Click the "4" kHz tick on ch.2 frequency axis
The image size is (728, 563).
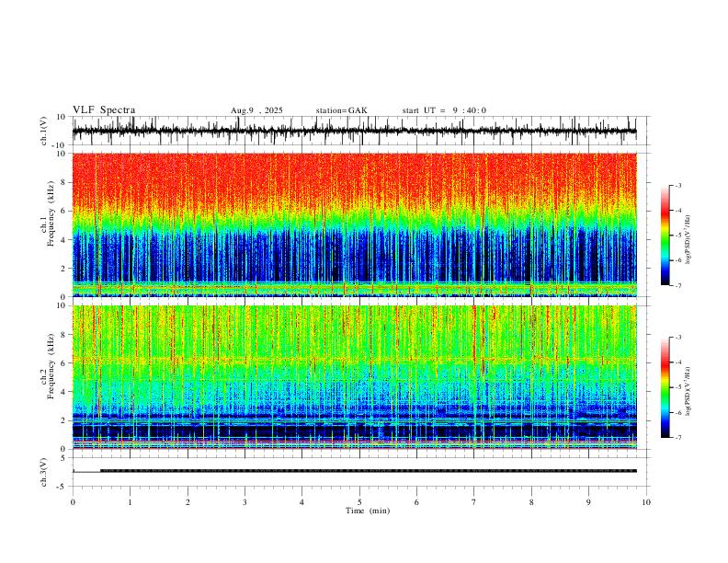(64, 392)
